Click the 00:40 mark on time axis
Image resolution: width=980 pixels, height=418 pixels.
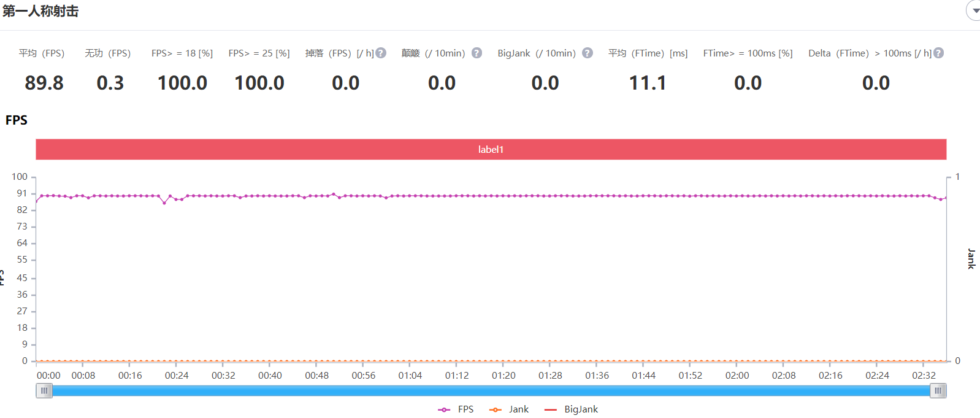(270, 375)
